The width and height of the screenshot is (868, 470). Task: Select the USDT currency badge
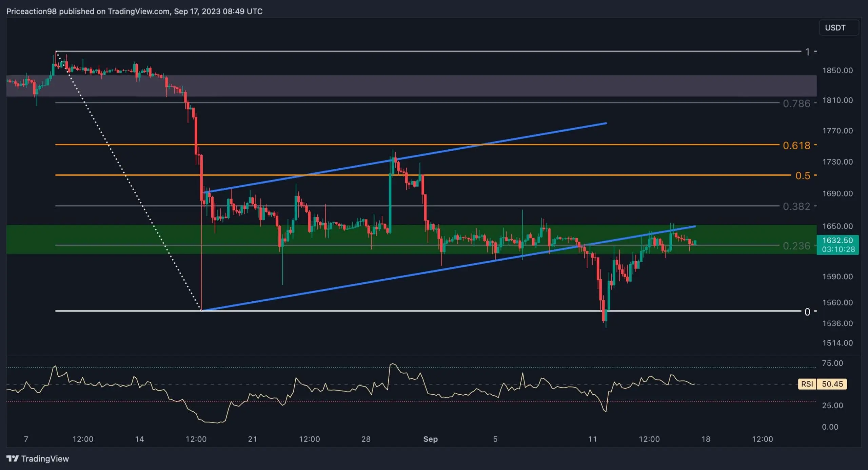[x=838, y=27]
